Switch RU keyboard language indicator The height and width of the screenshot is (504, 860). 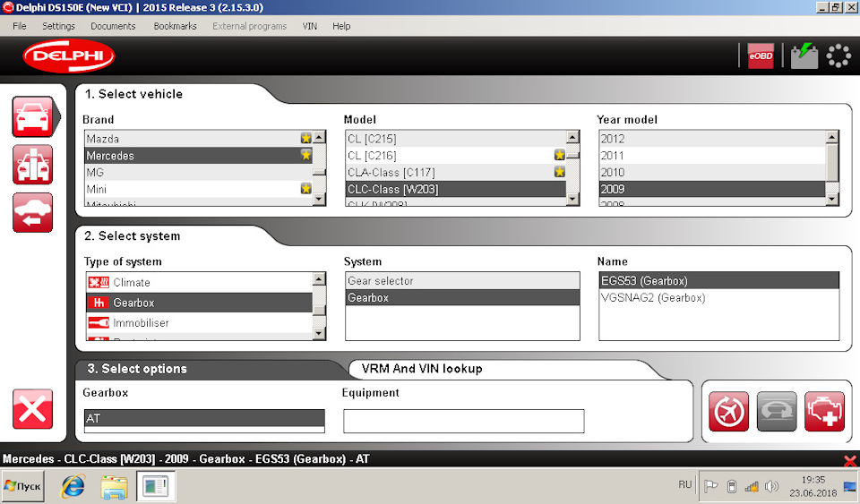pos(685,484)
